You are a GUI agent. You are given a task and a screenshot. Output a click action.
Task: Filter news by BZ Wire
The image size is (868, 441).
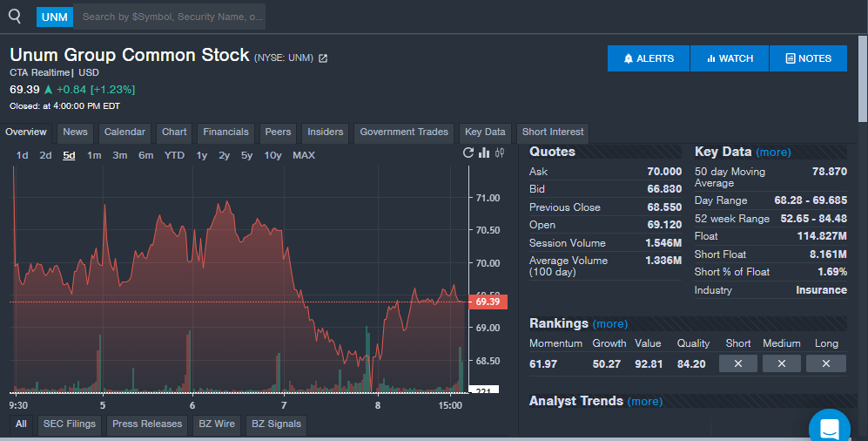point(217,424)
